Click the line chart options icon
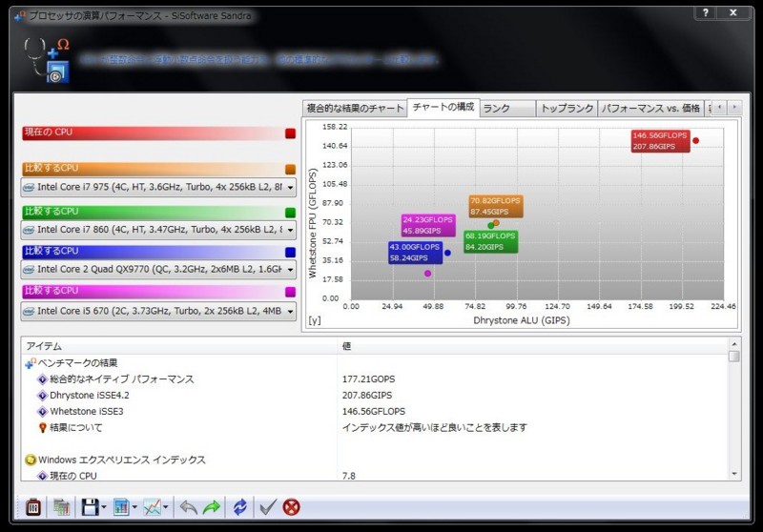The height and width of the screenshot is (532, 763). pos(153,507)
